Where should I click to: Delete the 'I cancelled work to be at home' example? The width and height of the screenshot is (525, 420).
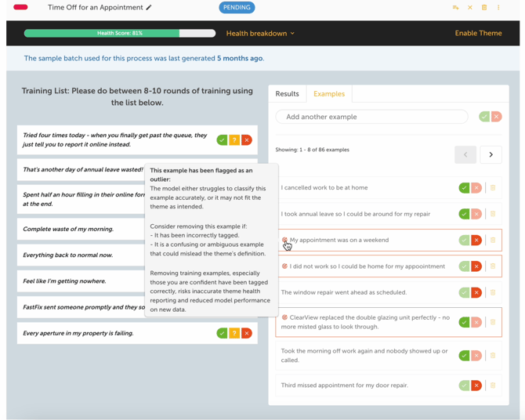click(x=493, y=188)
